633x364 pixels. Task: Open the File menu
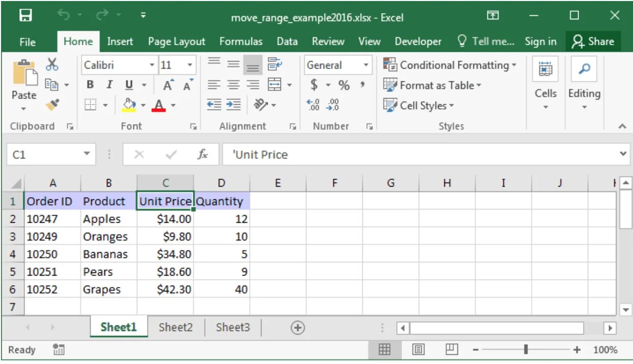click(x=27, y=42)
